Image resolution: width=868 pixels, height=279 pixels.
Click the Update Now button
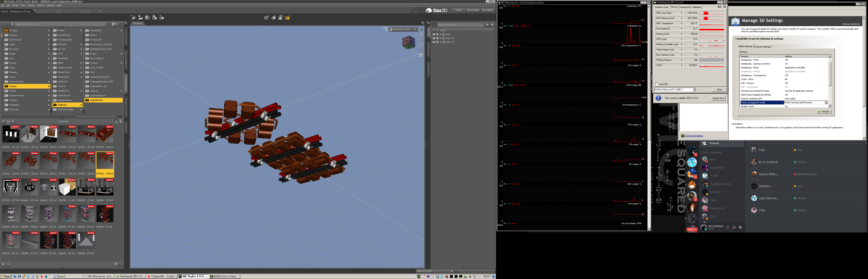(x=718, y=98)
